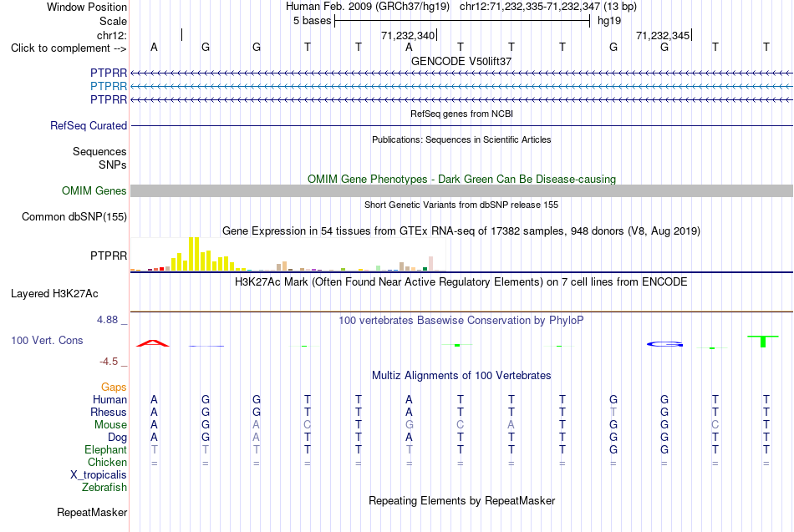Select the "Dog" alignment row label
This screenshot has height=532, width=794.
coord(117,438)
